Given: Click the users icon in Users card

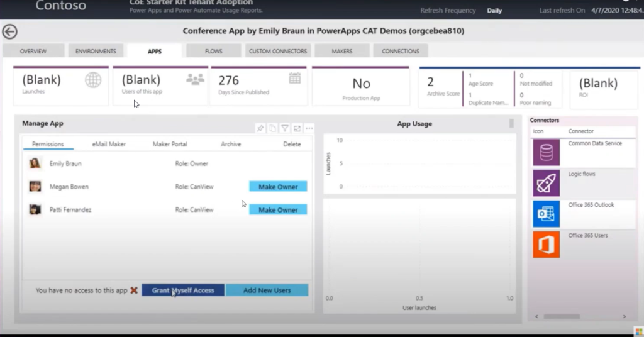Looking at the screenshot, I should point(195,79).
